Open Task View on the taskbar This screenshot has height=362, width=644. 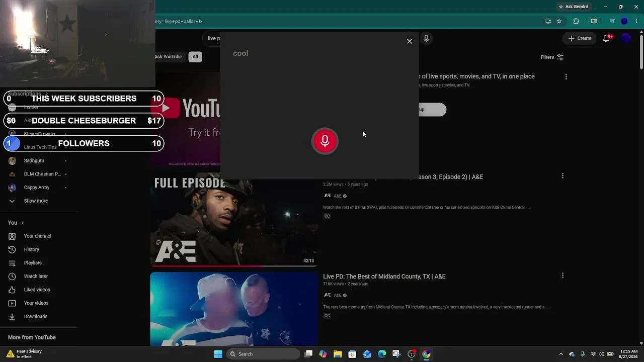(308, 354)
